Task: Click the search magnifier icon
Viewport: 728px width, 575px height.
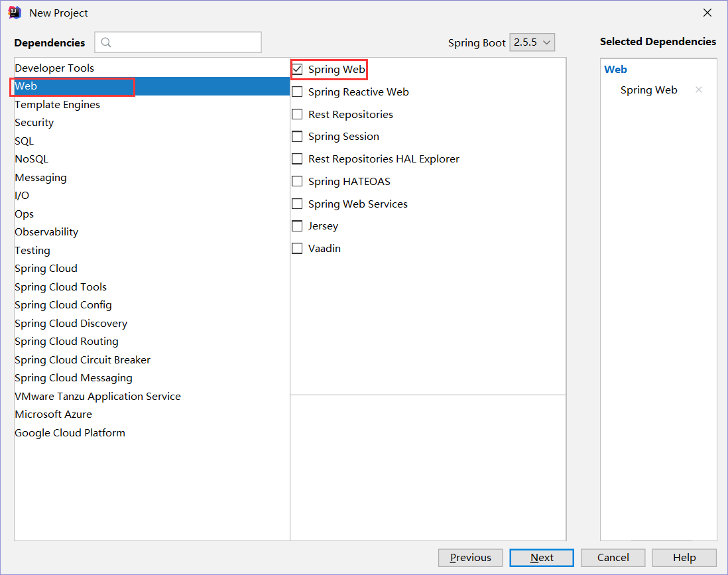Action: tap(106, 42)
